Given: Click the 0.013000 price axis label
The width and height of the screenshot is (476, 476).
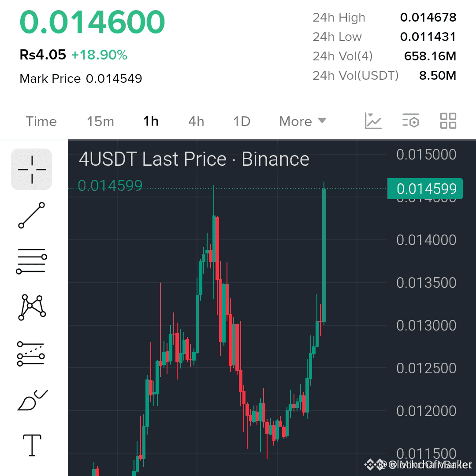Looking at the screenshot, I should [426, 325].
